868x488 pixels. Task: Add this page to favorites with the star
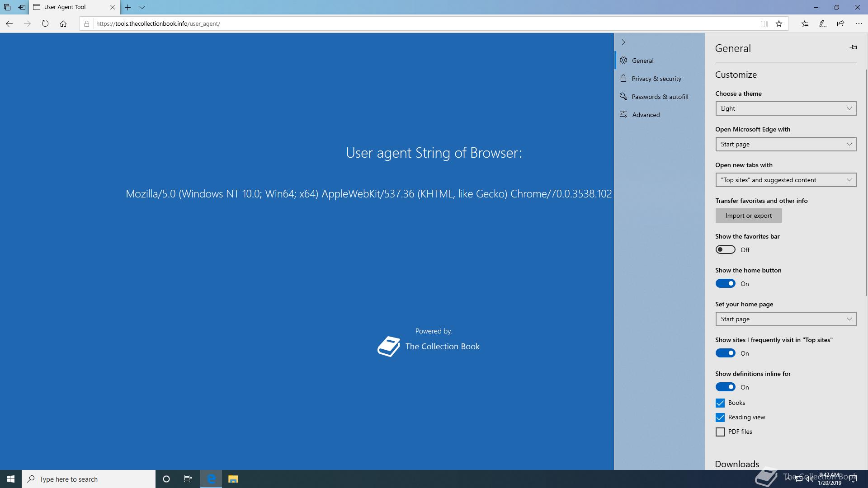[779, 23]
